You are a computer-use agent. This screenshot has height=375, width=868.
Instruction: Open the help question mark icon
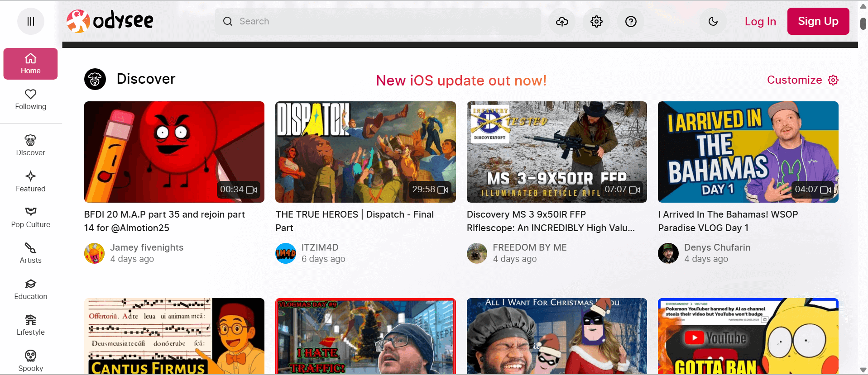(631, 21)
